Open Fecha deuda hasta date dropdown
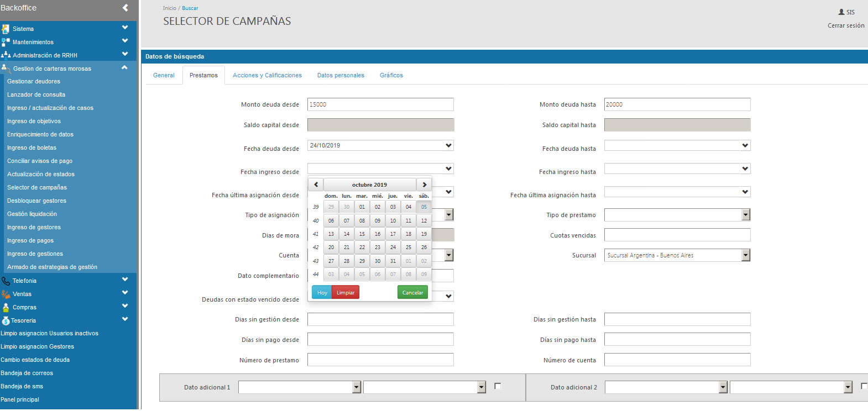 745,145
